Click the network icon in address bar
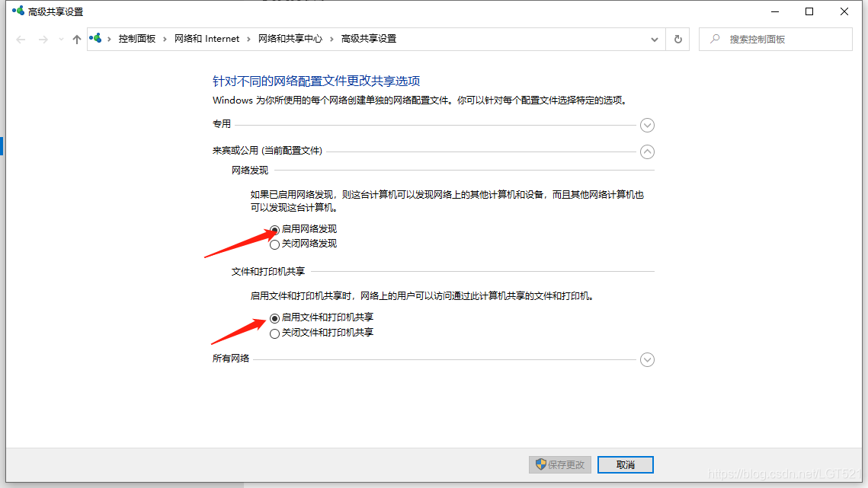 pyautogui.click(x=96, y=38)
